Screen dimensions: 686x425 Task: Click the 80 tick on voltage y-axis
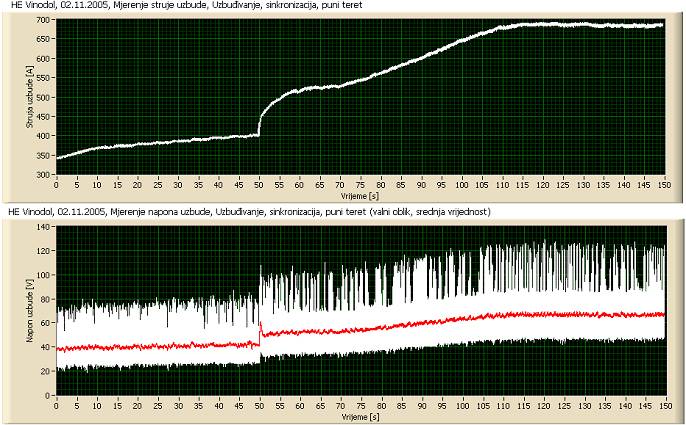click(45, 300)
